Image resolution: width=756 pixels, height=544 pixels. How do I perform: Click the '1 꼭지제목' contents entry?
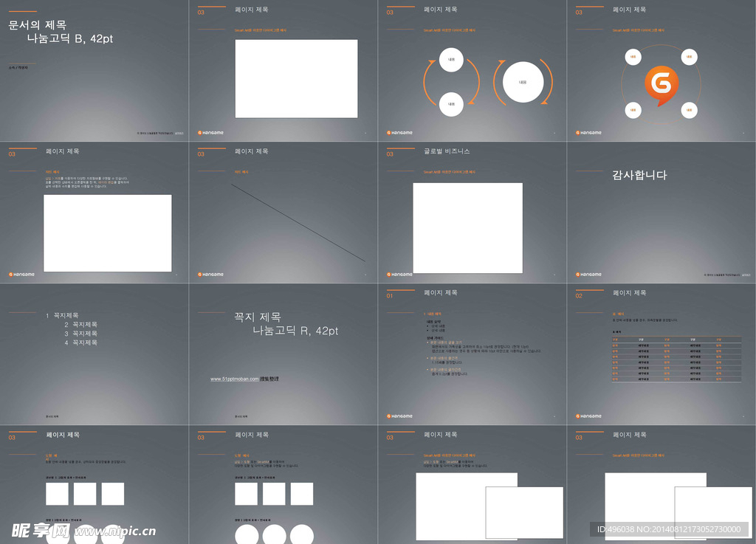(x=62, y=316)
